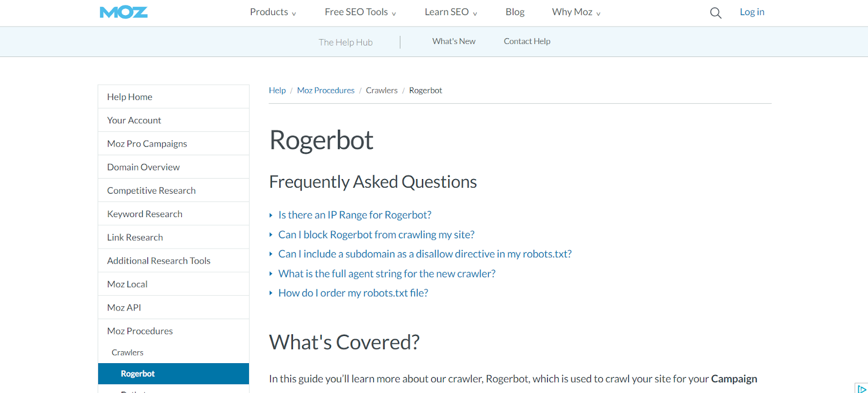This screenshot has height=393, width=868.
Task: Click the bold Campaign text in paragraph
Action: (734, 379)
